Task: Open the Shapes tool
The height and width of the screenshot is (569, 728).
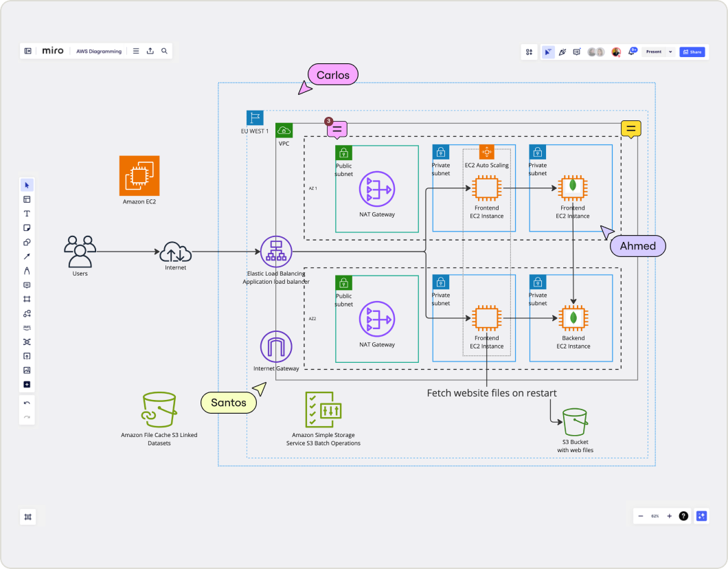Action: point(27,242)
